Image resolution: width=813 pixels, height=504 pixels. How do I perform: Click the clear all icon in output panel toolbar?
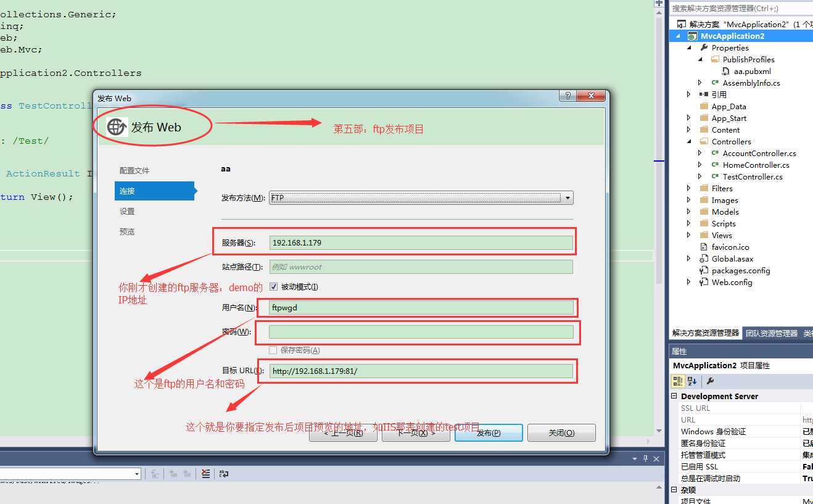click(x=205, y=474)
